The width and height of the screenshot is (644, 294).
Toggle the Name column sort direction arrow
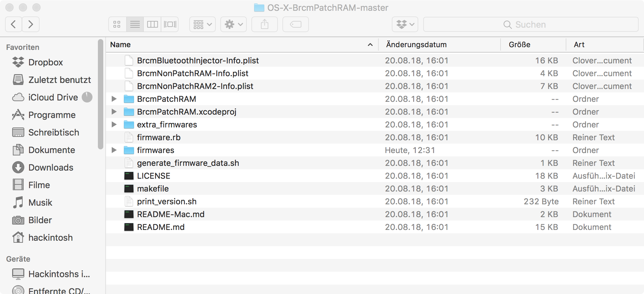point(370,45)
